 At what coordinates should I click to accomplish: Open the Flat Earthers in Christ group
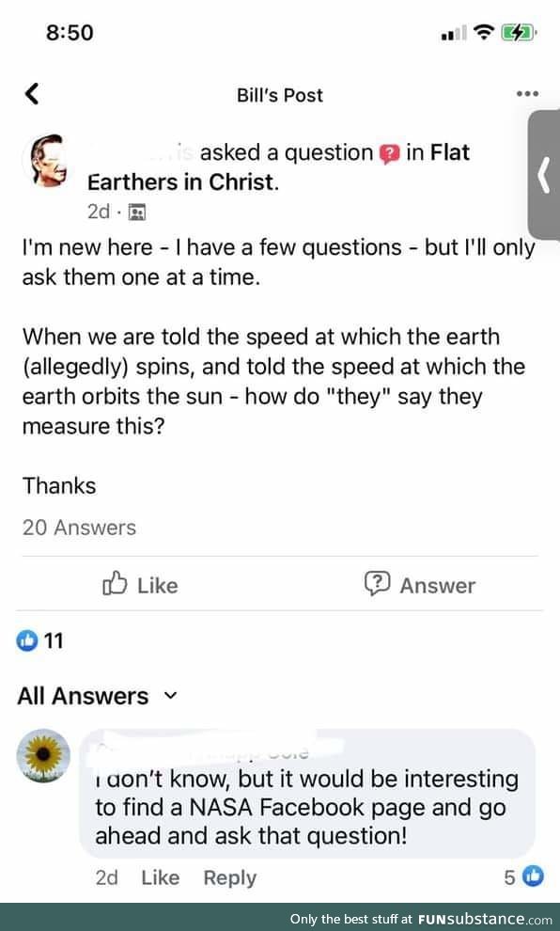coord(278,167)
